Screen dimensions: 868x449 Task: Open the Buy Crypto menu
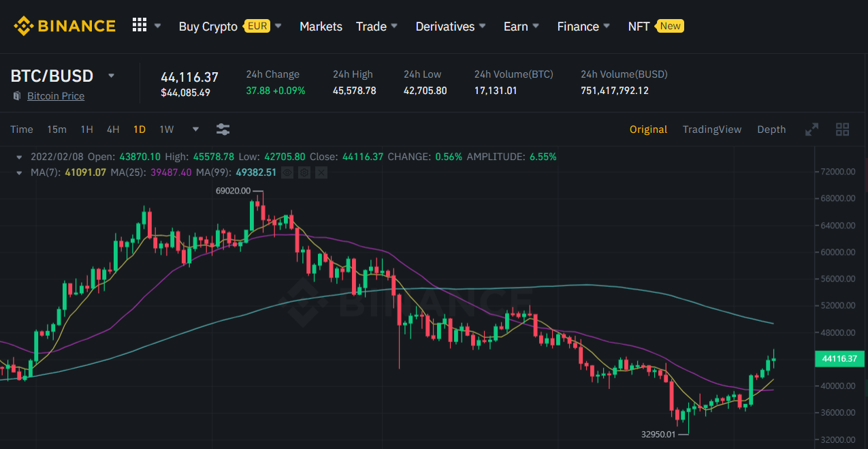coord(208,26)
